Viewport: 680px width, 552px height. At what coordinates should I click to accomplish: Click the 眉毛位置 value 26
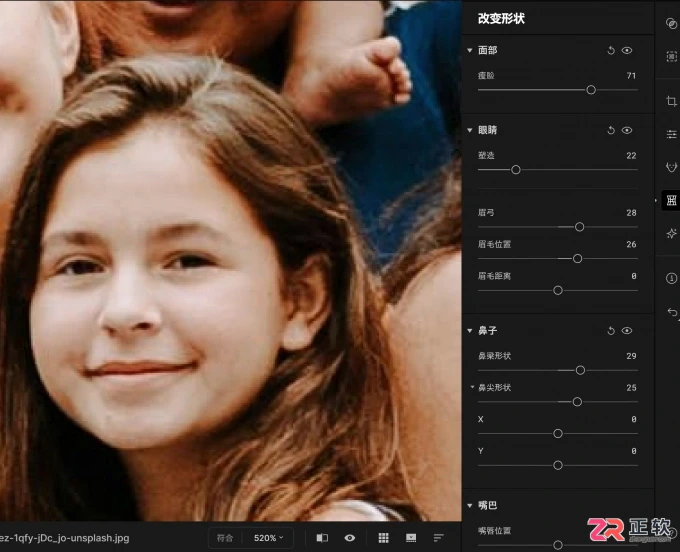[631, 245]
